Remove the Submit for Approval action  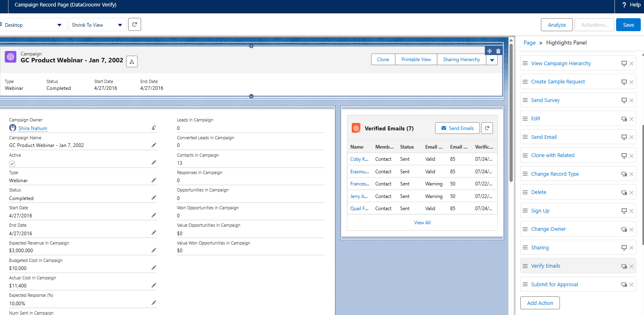tap(631, 285)
